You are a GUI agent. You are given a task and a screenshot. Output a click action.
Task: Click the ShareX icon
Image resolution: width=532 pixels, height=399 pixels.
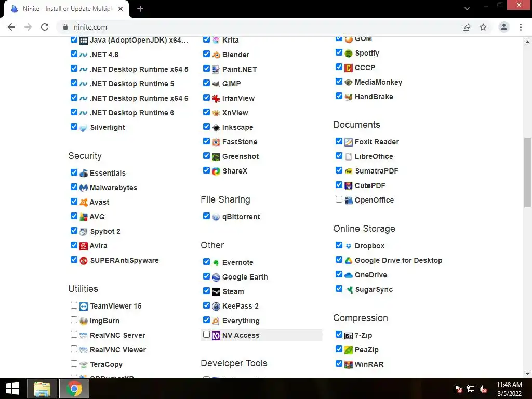tap(216, 171)
